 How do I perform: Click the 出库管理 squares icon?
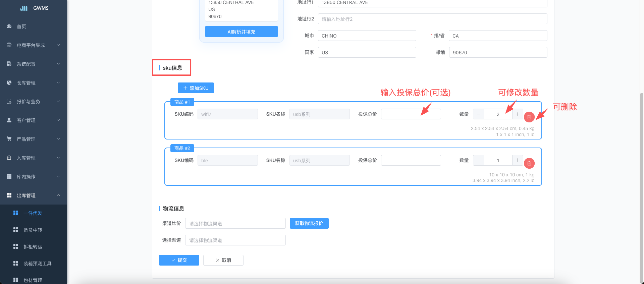(x=9, y=195)
